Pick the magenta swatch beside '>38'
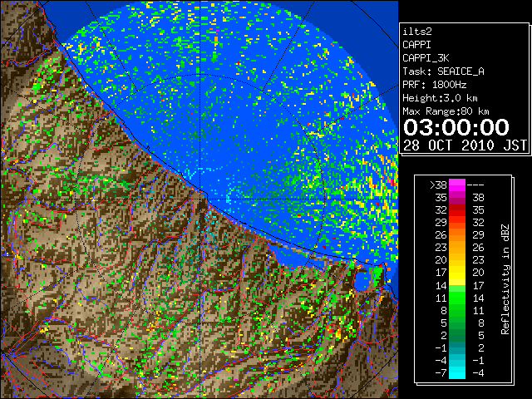 coord(457,185)
